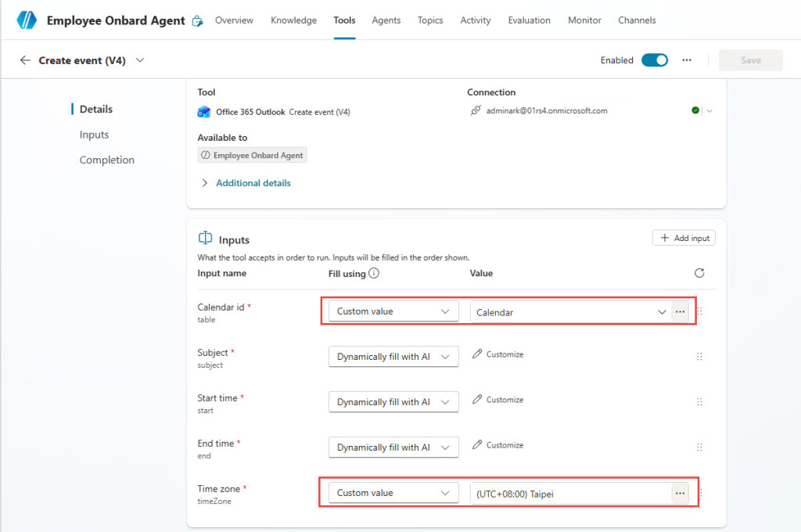Click the Time zone value field
The height and width of the screenshot is (532, 801).
[x=570, y=494]
